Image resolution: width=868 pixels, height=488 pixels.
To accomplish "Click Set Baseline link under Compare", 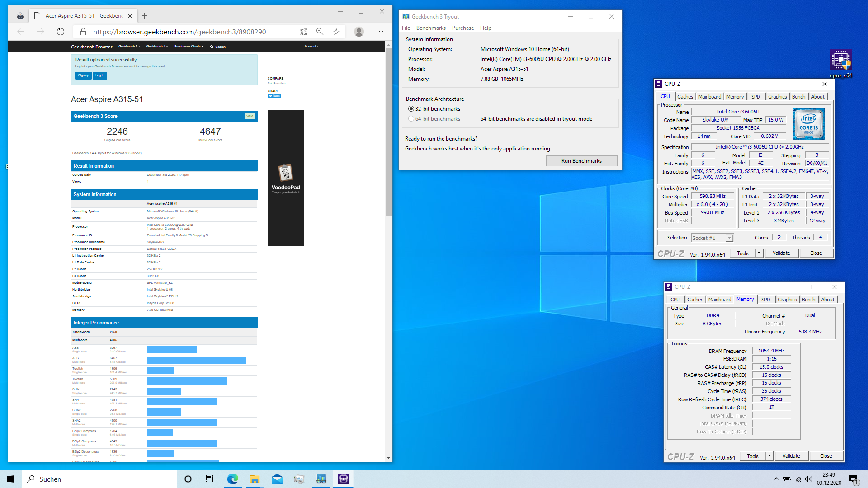I will pyautogui.click(x=276, y=84).
